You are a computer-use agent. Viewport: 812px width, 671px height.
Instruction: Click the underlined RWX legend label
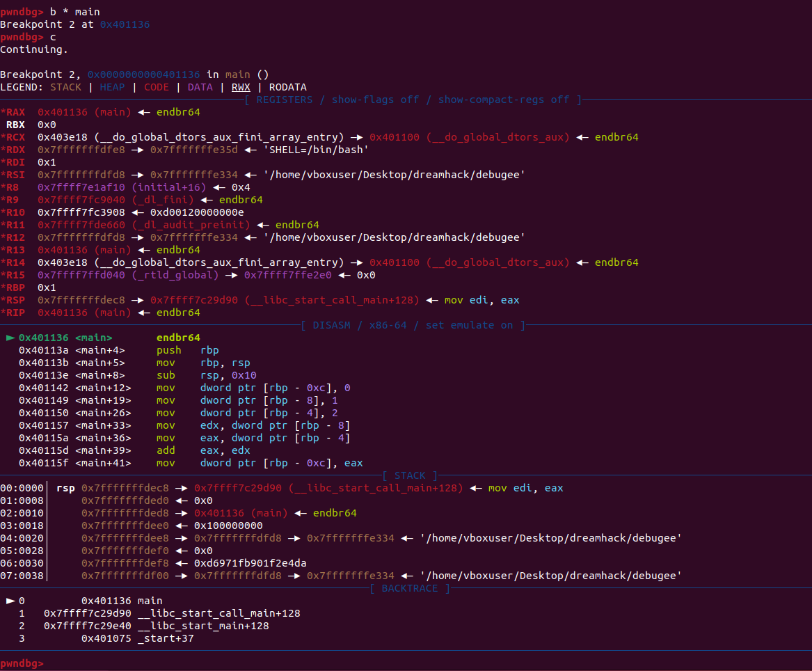(x=241, y=87)
